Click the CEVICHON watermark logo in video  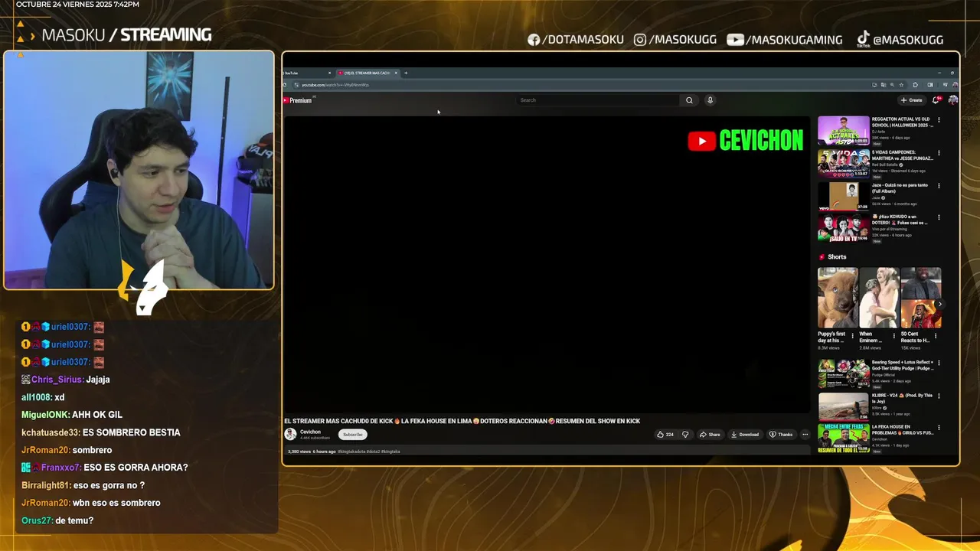pos(745,140)
